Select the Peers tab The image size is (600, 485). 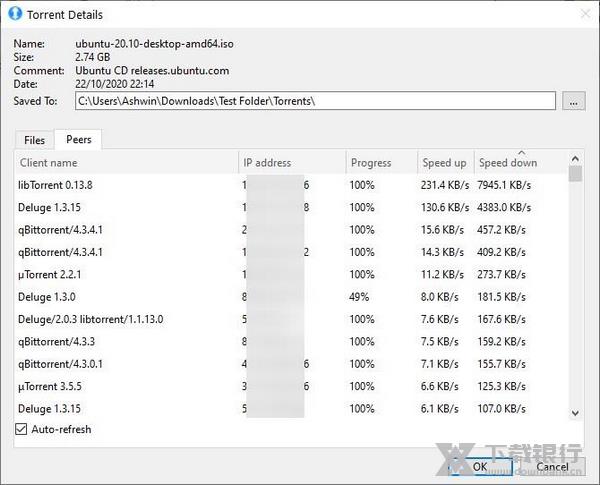tap(78, 140)
